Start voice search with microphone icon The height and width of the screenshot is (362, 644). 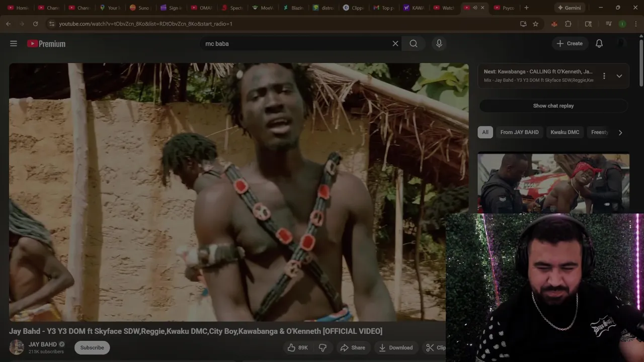[x=439, y=44]
